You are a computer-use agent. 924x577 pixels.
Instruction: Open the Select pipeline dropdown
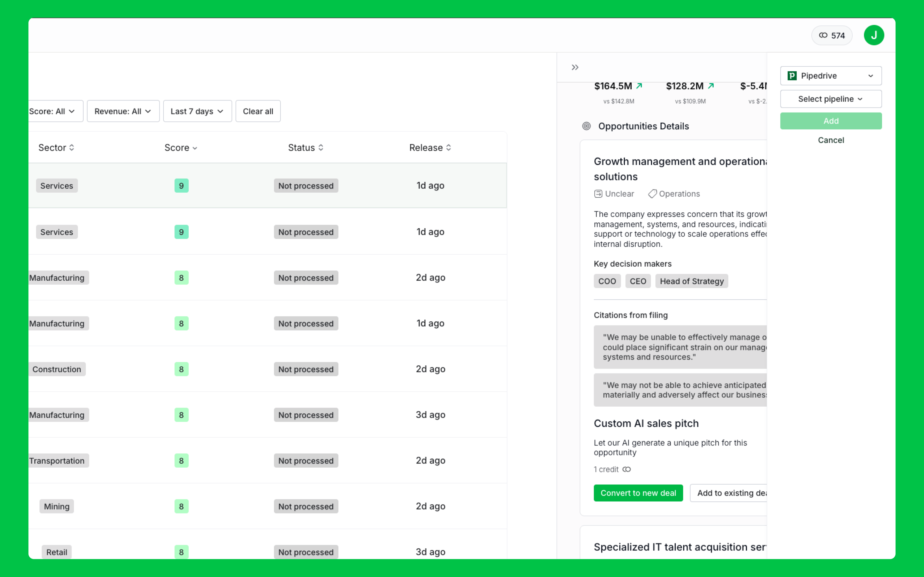click(831, 99)
